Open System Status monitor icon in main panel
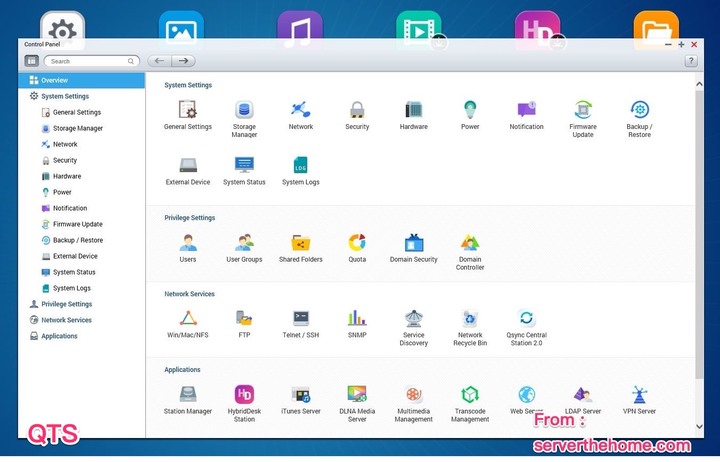Screen dimensions: 720x462 [244, 165]
